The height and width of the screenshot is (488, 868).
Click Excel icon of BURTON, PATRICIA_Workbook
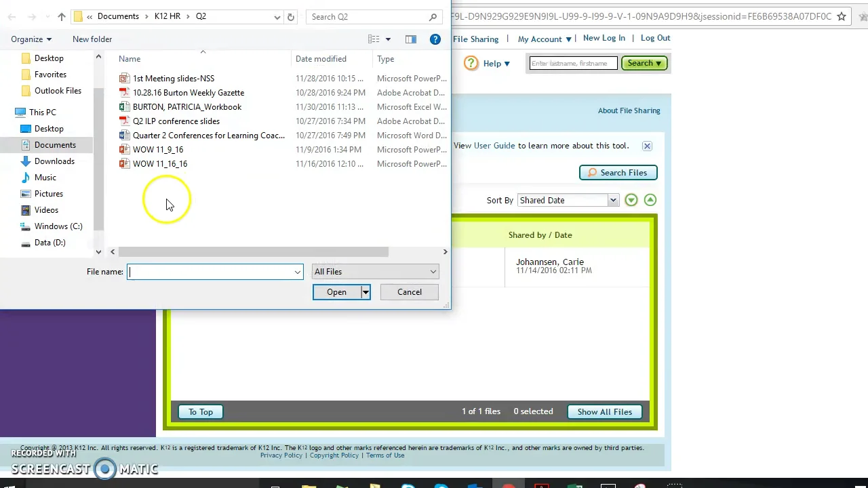point(124,107)
